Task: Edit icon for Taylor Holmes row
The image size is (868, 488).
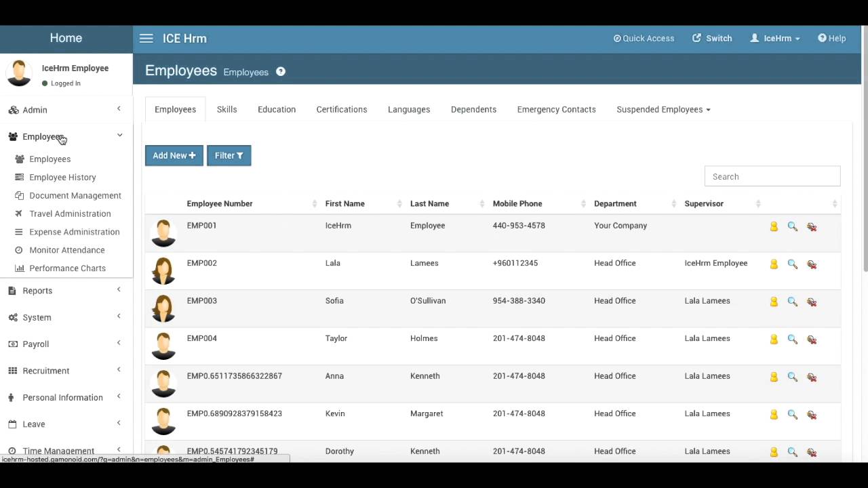Action: point(774,340)
